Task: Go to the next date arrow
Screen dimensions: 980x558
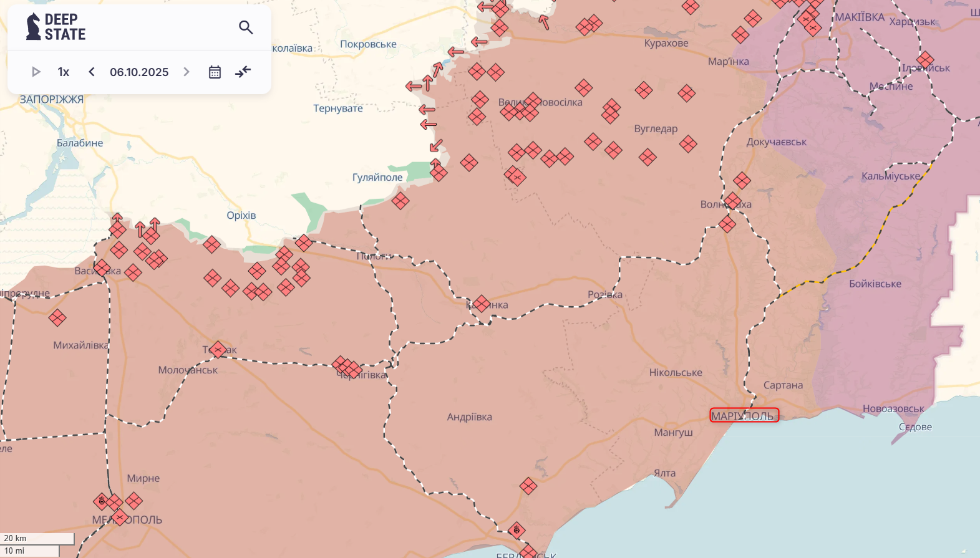Action: click(x=186, y=72)
